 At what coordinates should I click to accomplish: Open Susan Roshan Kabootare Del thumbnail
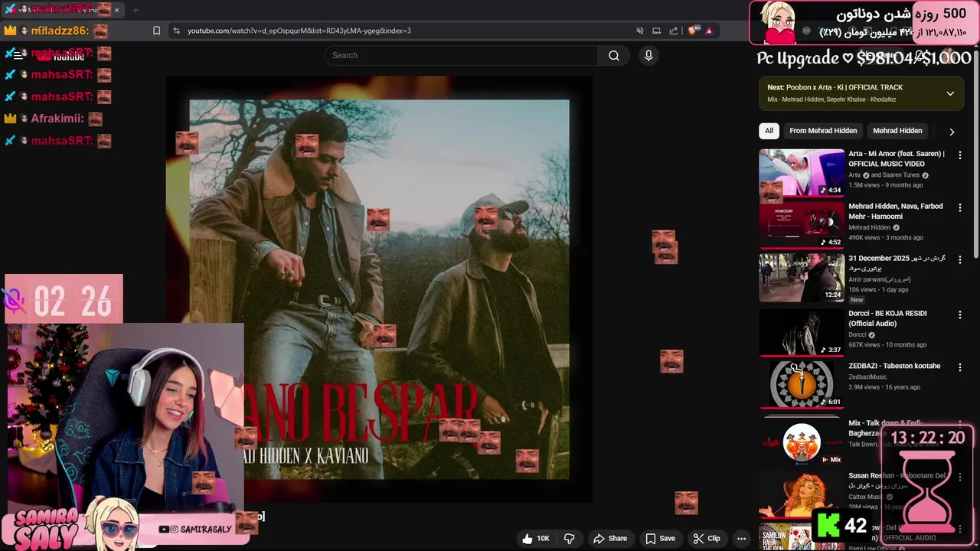802,494
